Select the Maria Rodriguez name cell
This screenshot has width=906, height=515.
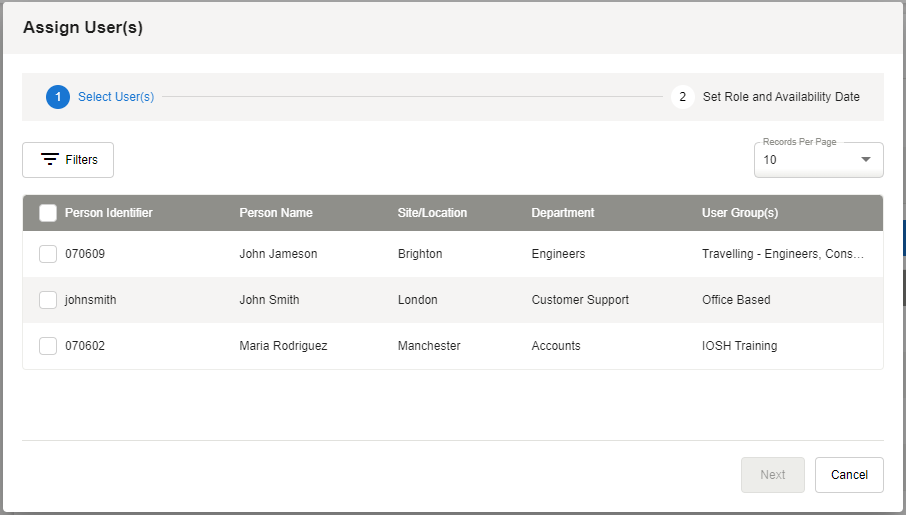point(283,346)
